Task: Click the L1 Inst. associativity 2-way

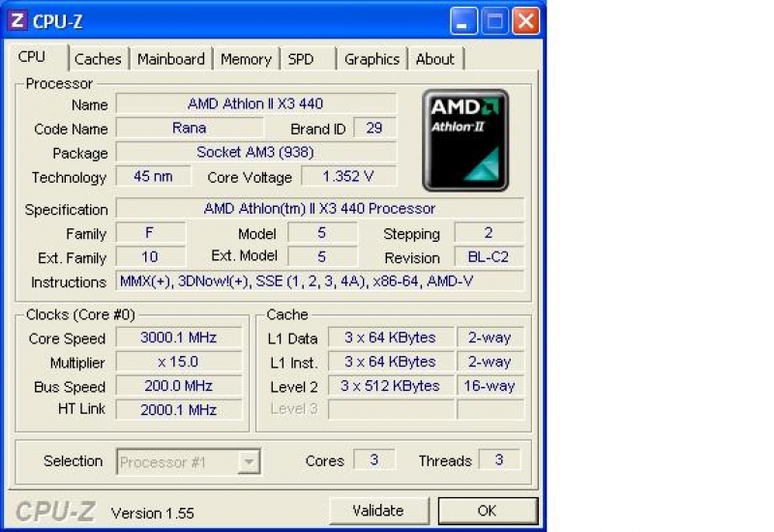Action: tap(490, 362)
